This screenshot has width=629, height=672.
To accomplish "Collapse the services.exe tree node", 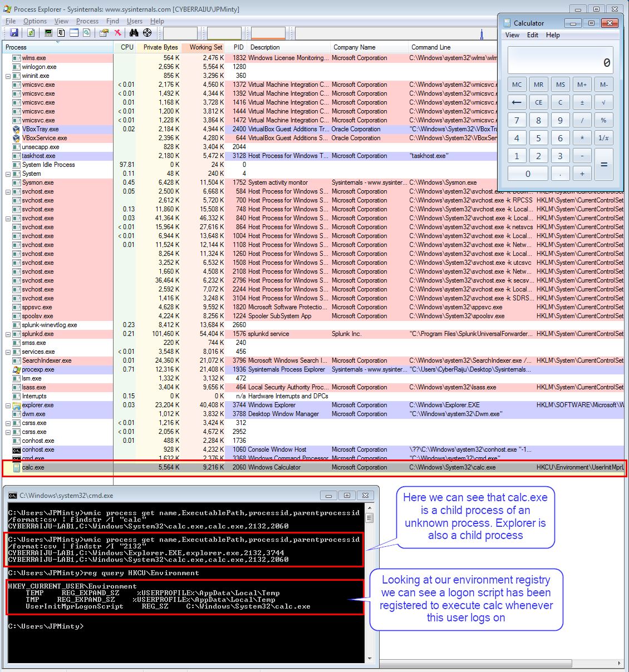I will click(x=8, y=352).
